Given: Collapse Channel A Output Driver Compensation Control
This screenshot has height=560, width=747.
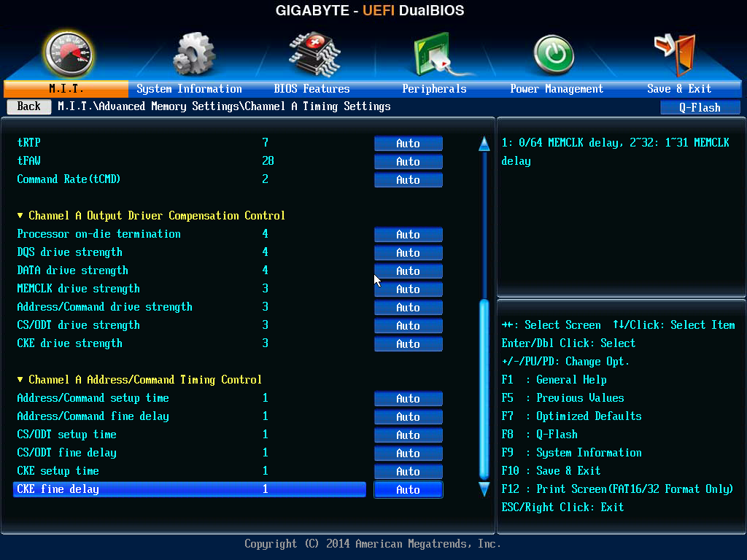Looking at the screenshot, I should pyautogui.click(x=151, y=216).
